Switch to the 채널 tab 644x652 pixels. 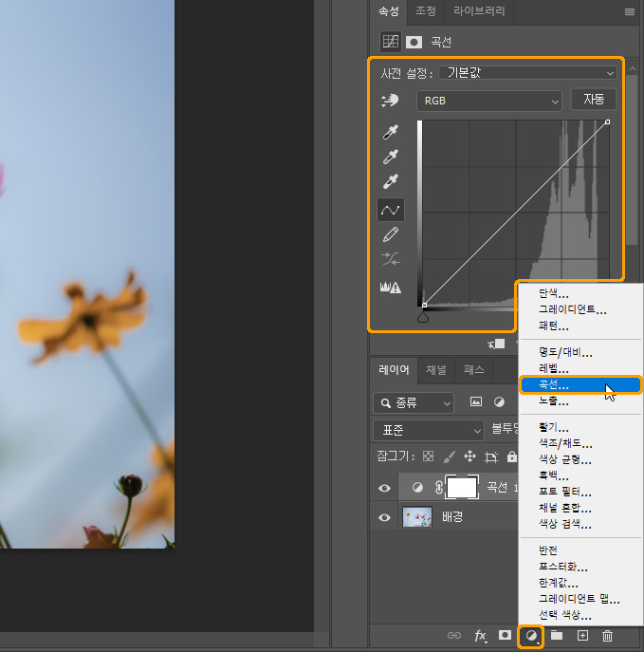coord(436,369)
